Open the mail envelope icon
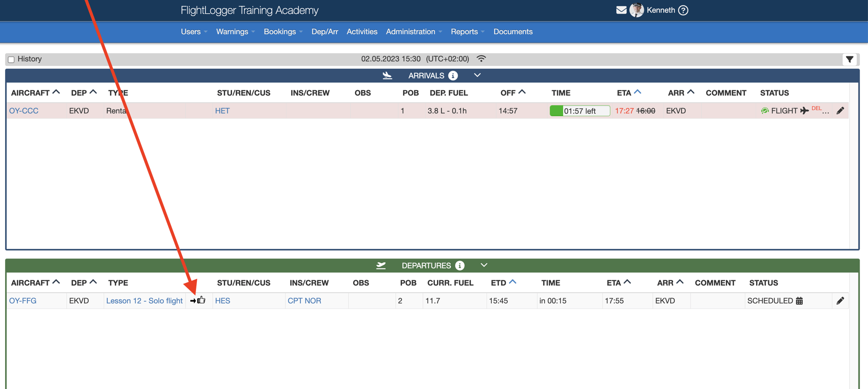This screenshot has width=868, height=389. coord(621,10)
